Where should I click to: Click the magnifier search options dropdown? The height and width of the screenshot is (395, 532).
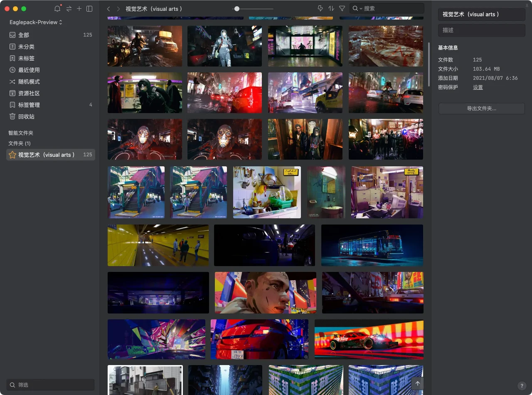(x=357, y=8)
